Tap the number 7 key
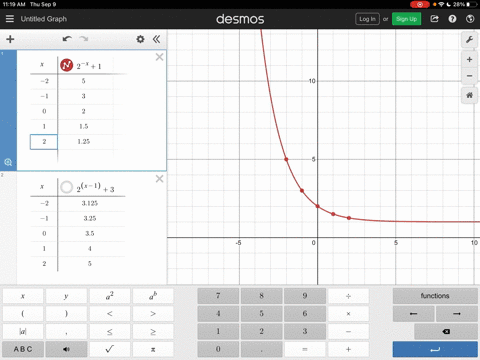This screenshot has width=480, height=360. 218,296
